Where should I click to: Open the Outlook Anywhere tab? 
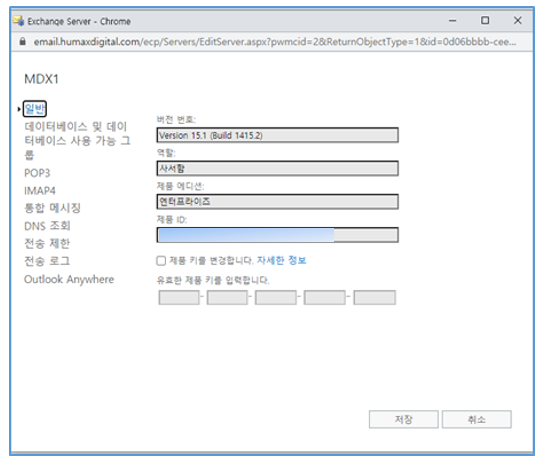(69, 279)
